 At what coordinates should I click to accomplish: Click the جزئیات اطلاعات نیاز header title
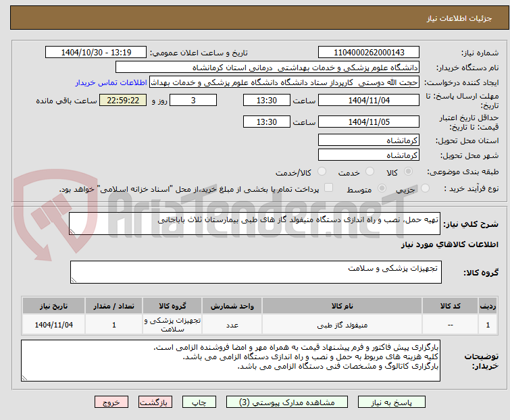[x=459, y=18]
